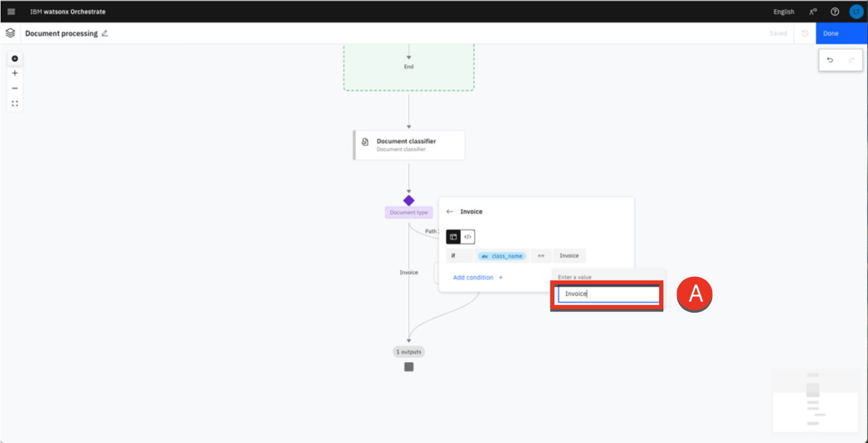
Task: Open the version history clock icon
Action: [805, 33]
